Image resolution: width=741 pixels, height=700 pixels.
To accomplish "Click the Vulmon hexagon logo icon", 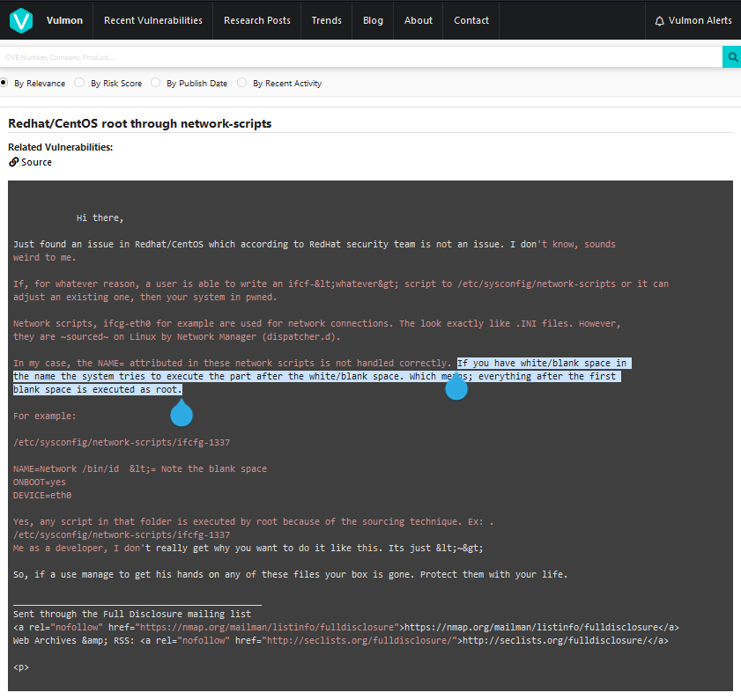I will pyautogui.click(x=21, y=20).
